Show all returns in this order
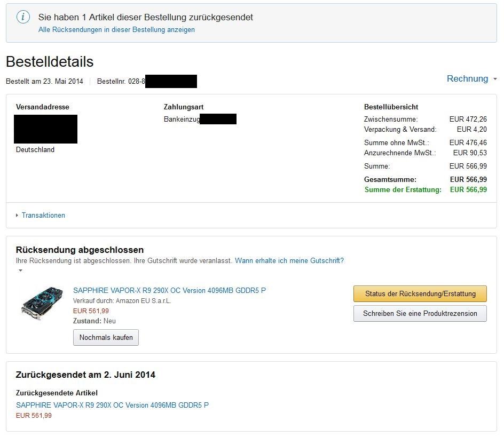The height and width of the screenshot is (437, 504). coord(116,30)
